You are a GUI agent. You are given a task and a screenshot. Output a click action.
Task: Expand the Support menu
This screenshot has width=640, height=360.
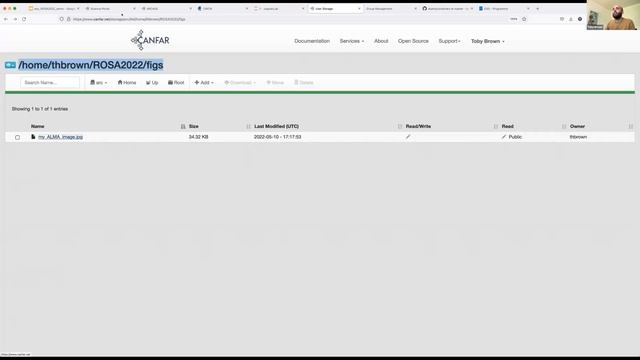(449, 41)
